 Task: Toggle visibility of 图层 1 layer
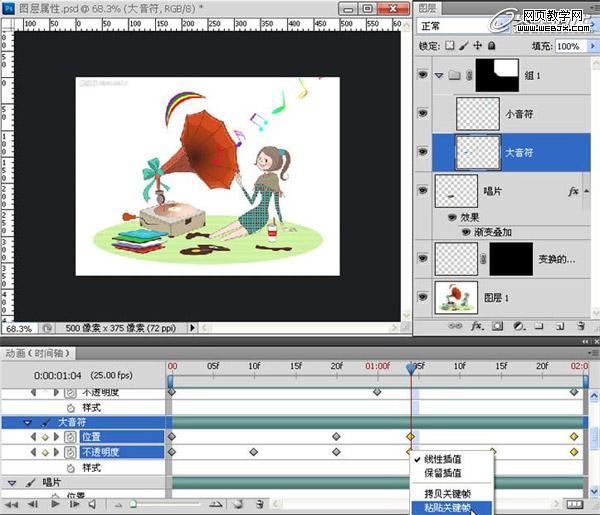pyautogui.click(x=423, y=297)
